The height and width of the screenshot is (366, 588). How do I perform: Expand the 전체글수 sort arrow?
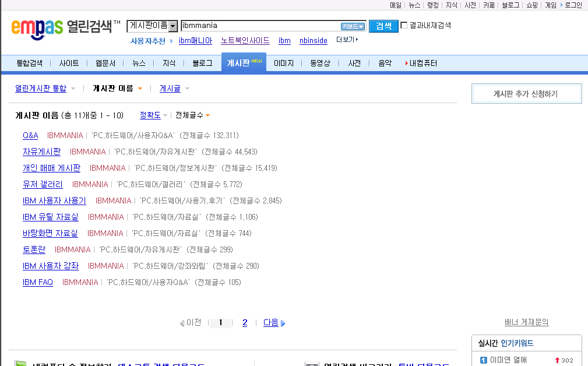tap(207, 116)
